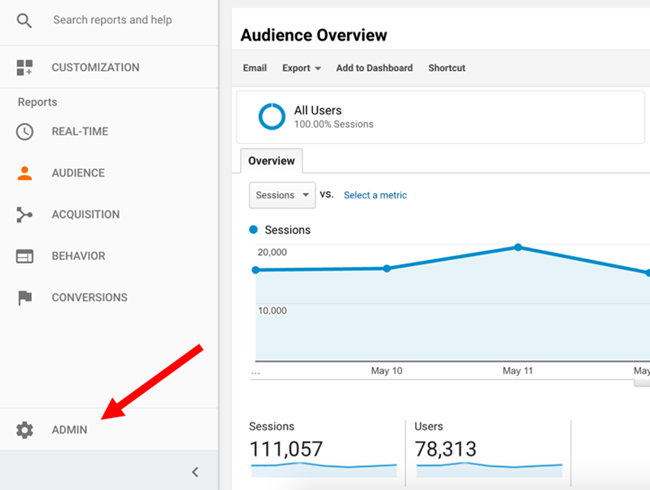This screenshot has width=650, height=490.
Task: Open Real-Time reports clock icon
Action: tap(25, 131)
